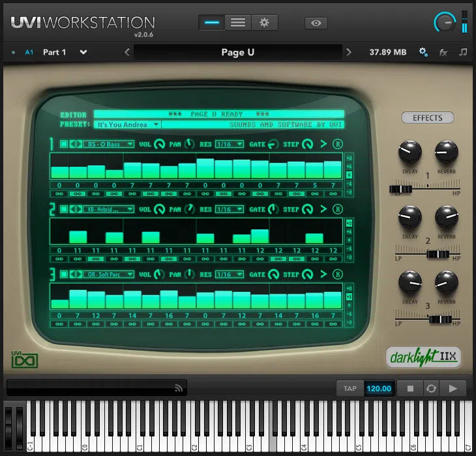Switch to the single-part view tab

(x=212, y=22)
